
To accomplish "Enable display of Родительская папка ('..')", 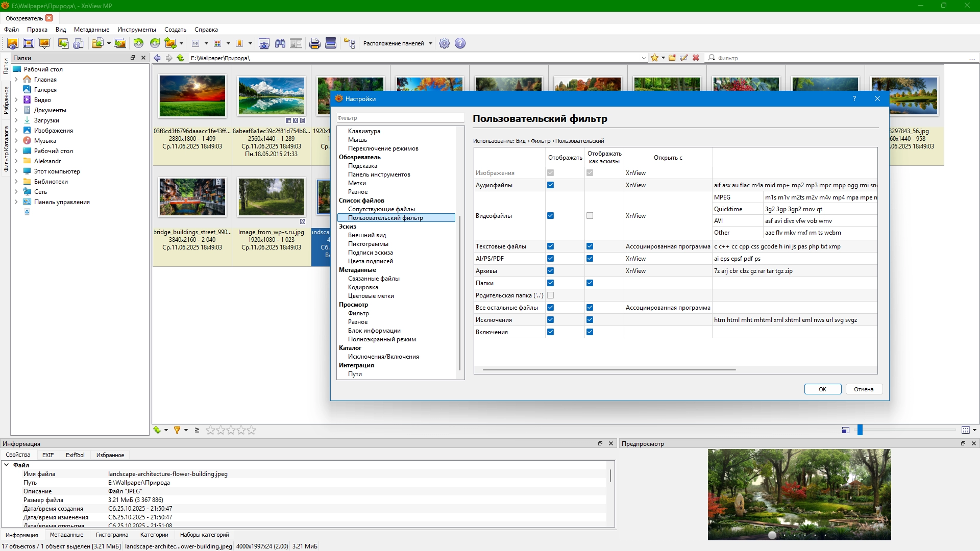I will pyautogui.click(x=550, y=295).
